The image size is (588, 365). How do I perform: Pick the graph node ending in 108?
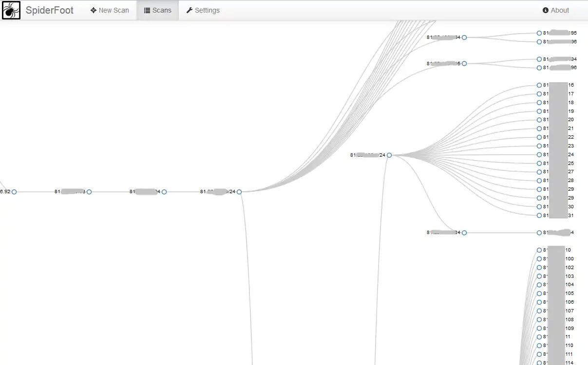pos(539,320)
